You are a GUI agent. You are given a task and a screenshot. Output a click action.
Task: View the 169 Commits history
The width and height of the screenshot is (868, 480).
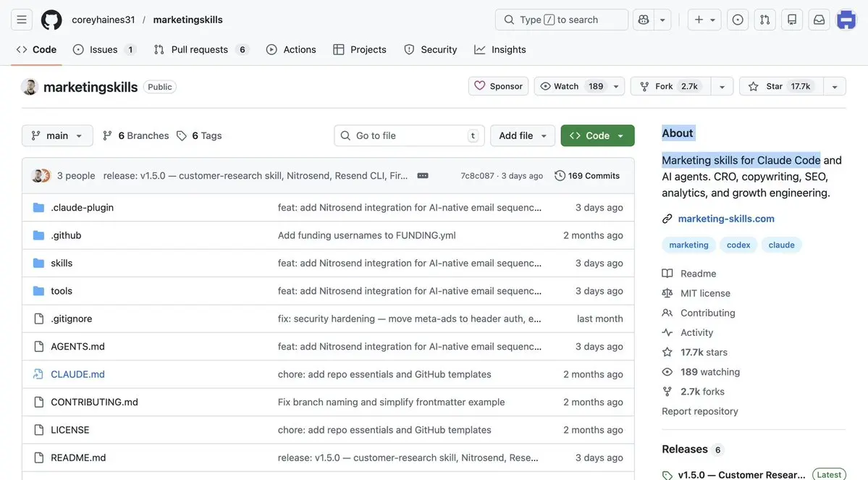click(x=587, y=176)
